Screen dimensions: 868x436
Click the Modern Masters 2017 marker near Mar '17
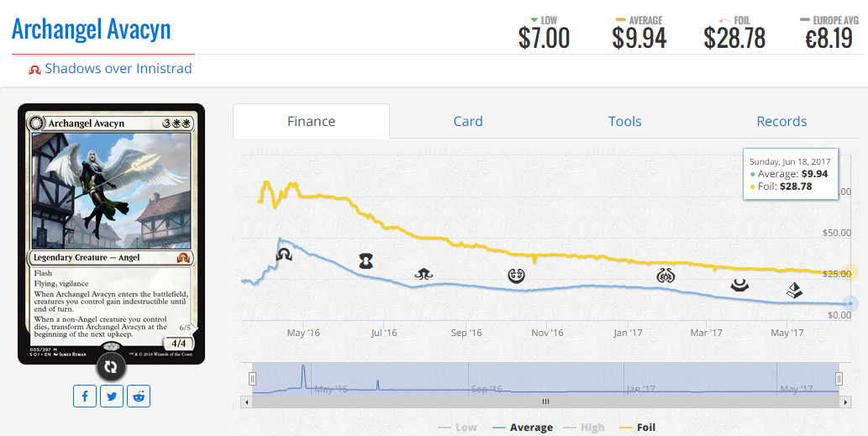click(739, 285)
